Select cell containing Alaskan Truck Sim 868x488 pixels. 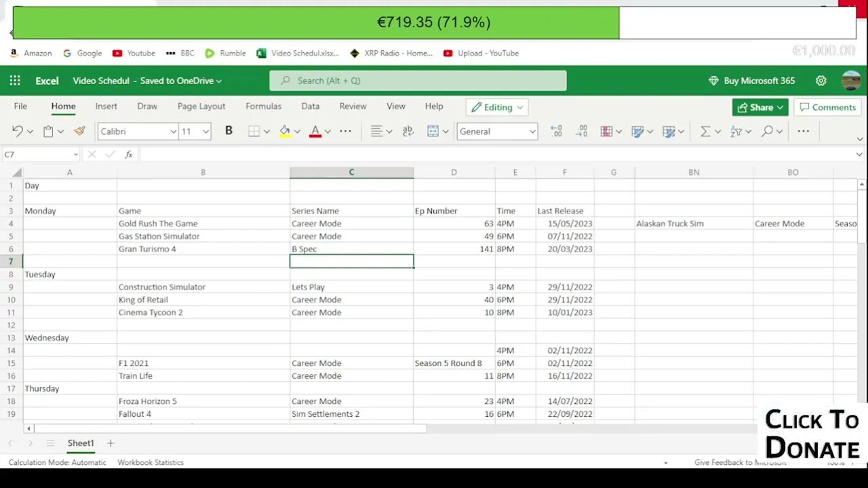click(x=694, y=224)
